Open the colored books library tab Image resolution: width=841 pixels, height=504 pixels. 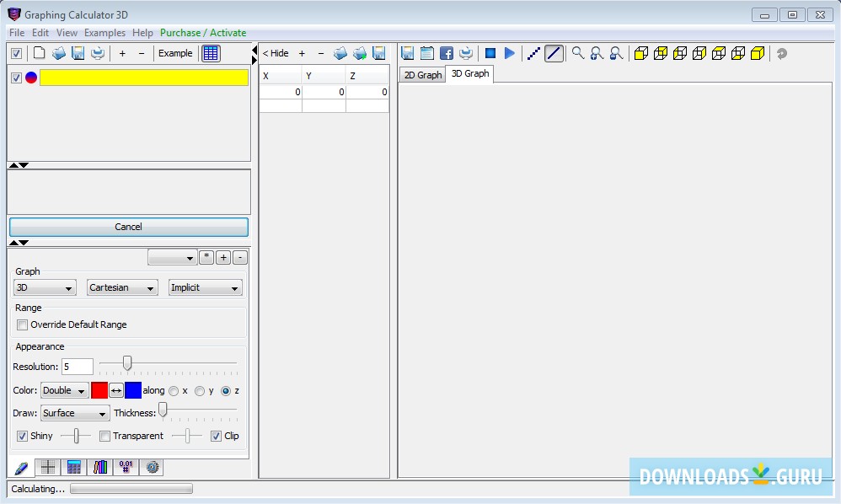tap(99, 468)
